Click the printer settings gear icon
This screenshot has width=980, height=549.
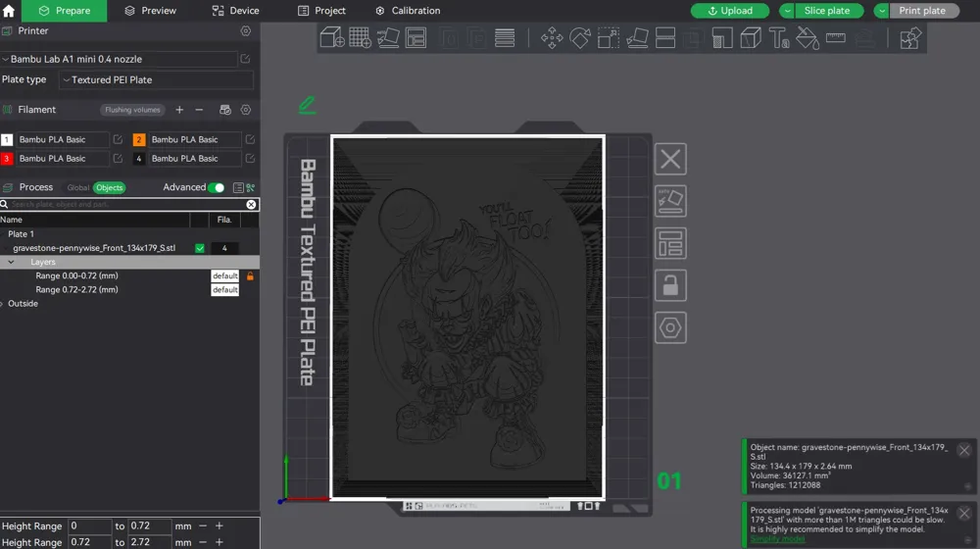click(x=246, y=30)
